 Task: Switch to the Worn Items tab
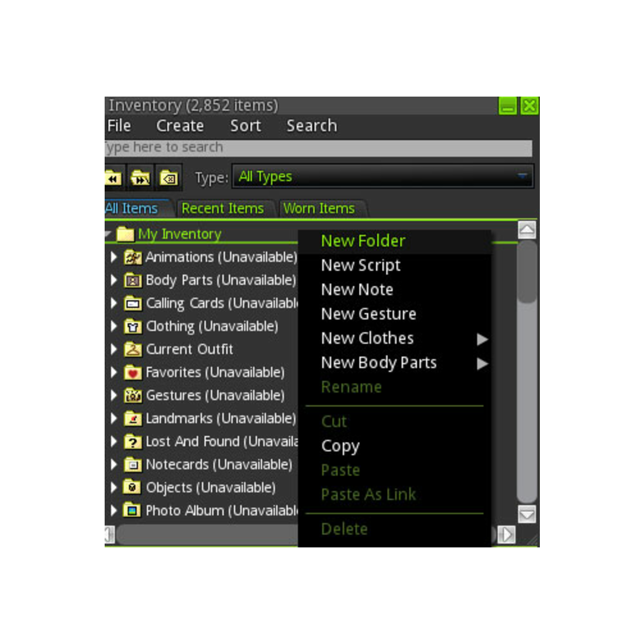click(319, 208)
